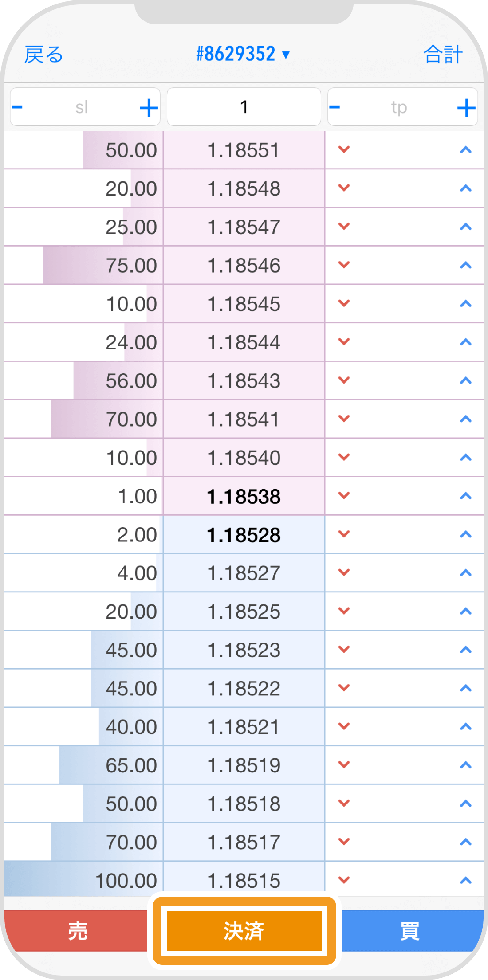
Task: Click the plus button beside tp
Action: pyautogui.click(x=466, y=108)
